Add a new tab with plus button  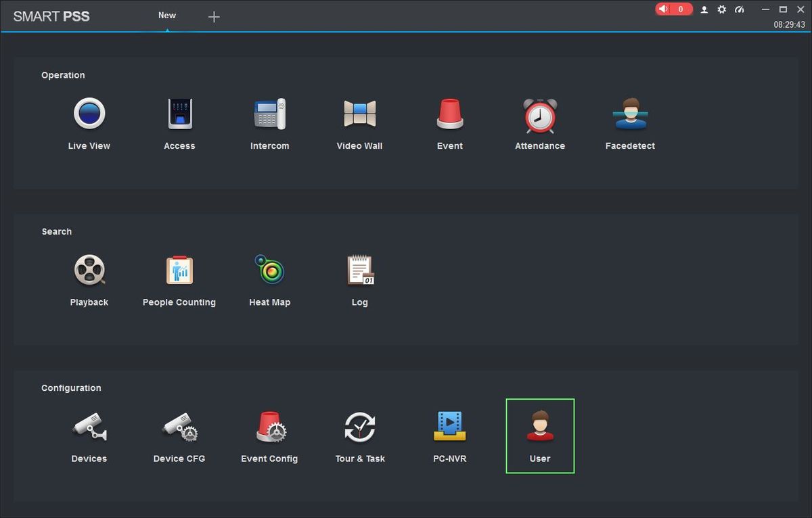[214, 17]
